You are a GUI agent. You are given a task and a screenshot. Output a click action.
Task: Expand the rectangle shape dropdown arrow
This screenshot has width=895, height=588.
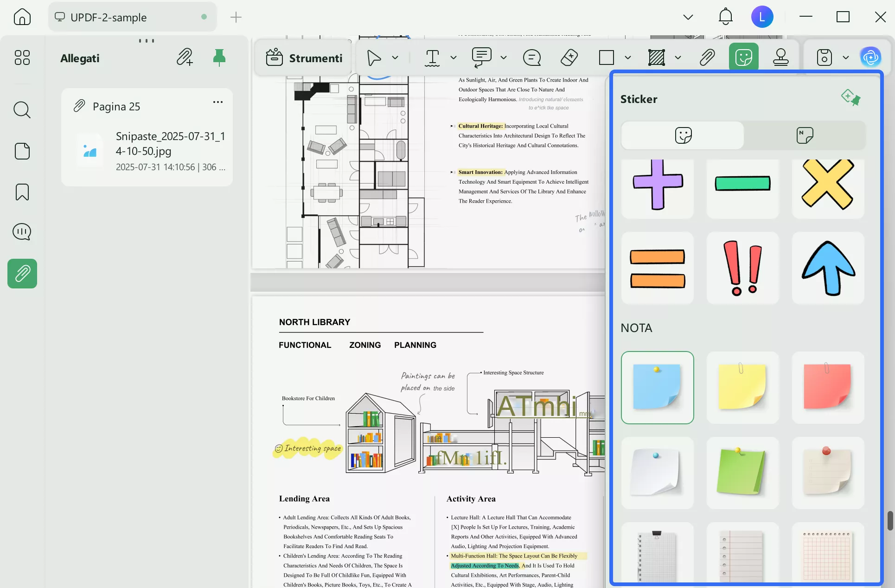click(x=628, y=58)
